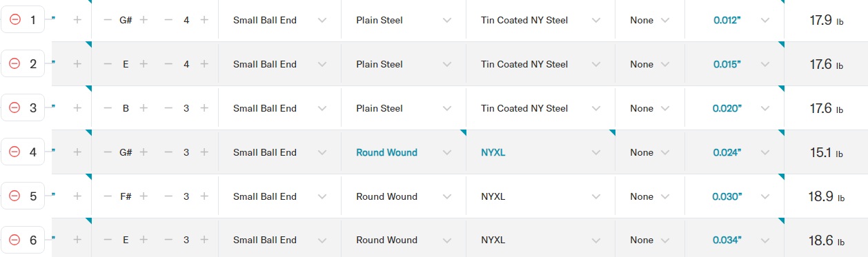This screenshot has height=257, width=868.
Task: Remove string 6 with the red minus icon
Action: (14, 240)
